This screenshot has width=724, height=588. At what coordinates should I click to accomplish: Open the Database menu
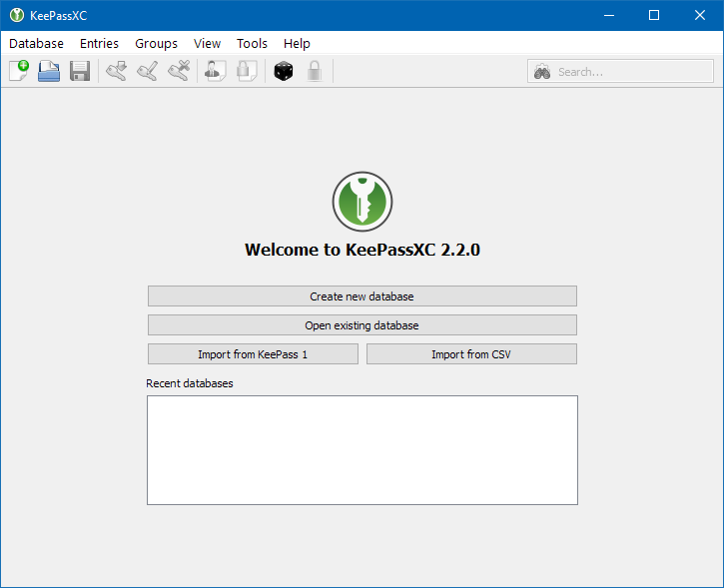36,43
